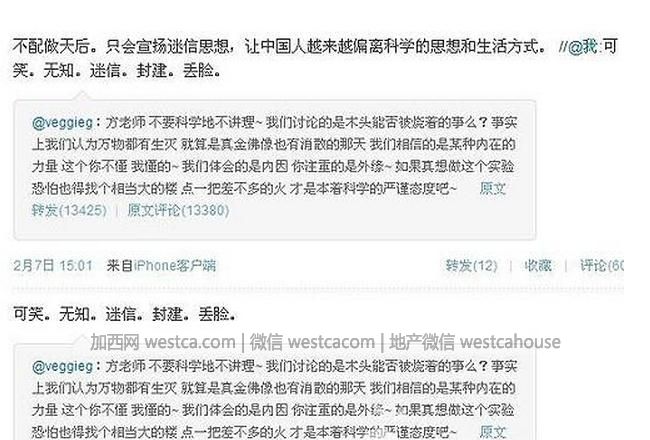Click 原文 link in second quoted post
Viewport: 650px width, 440px height.
(x=492, y=432)
